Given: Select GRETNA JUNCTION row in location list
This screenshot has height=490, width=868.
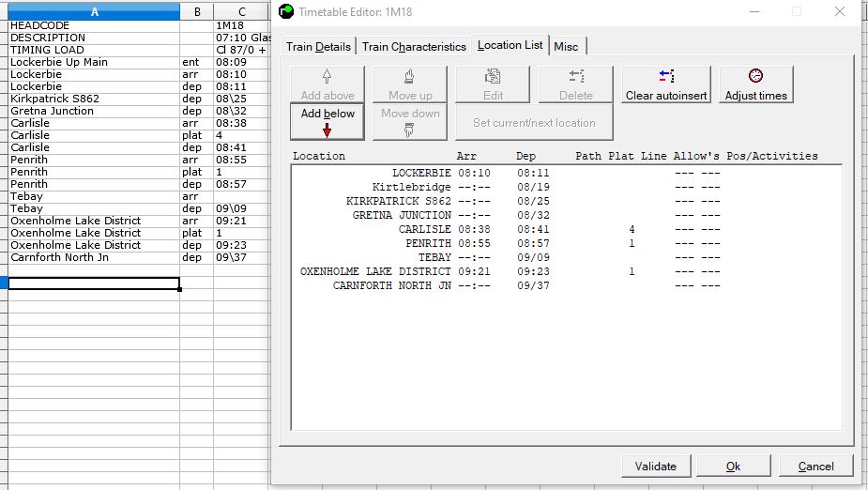Looking at the screenshot, I should pyautogui.click(x=566, y=215).
